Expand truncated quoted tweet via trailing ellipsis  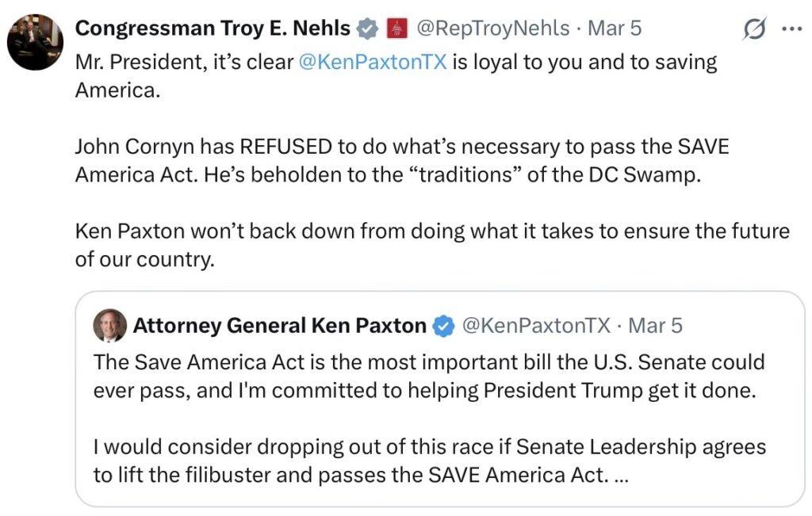(621, 475)
